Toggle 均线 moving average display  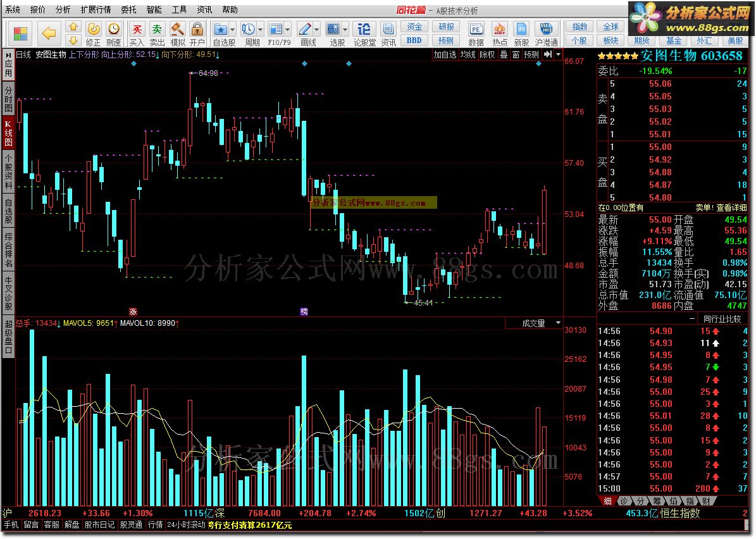(x=468, y=54)
